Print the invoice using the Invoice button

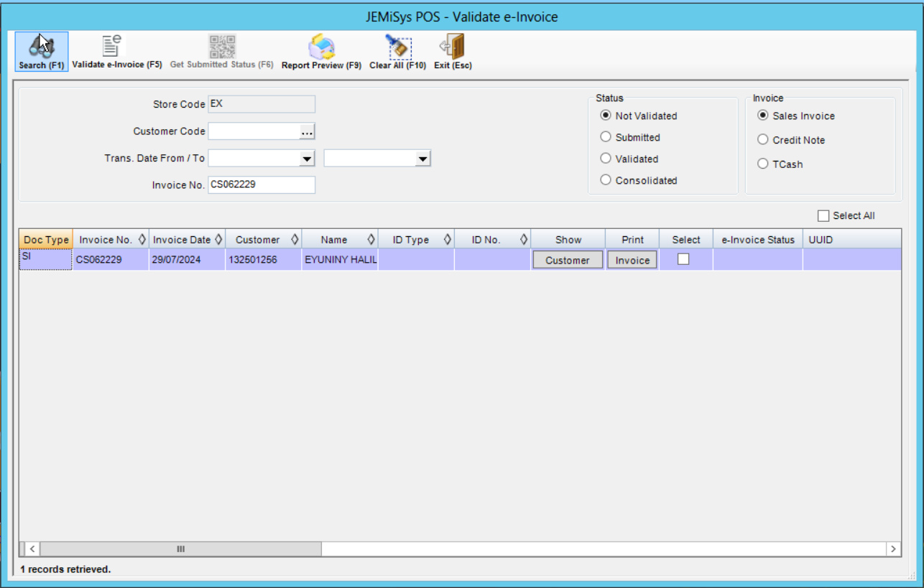click(632, 260)
